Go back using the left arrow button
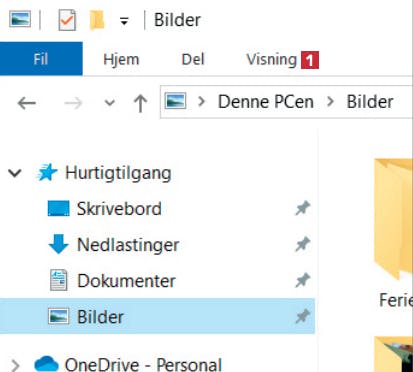Screen dimensions: 413x372 pyautogui.click(x=27, y=103)
